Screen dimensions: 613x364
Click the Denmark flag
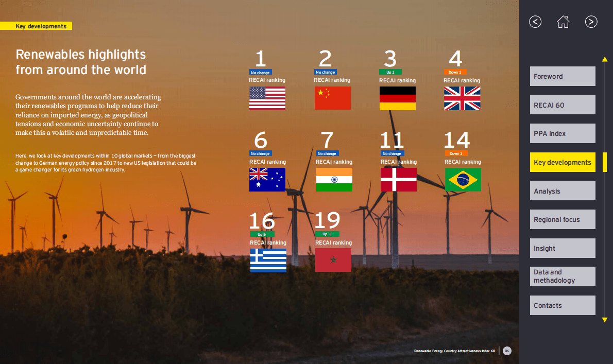(398, 180)
